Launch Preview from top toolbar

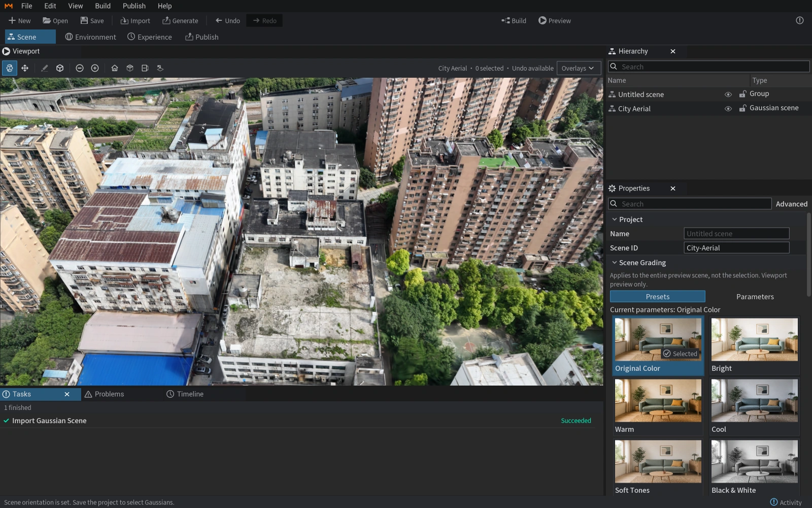[555, 21]
